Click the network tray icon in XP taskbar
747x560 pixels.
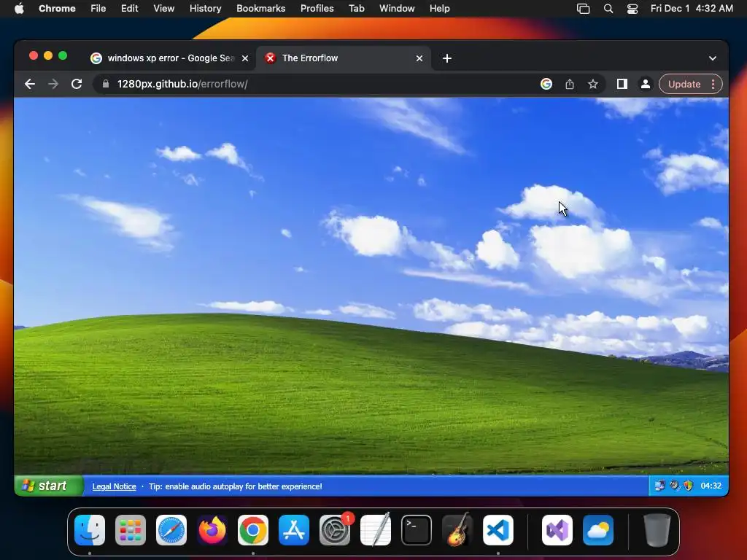click(x=659, y=486)
